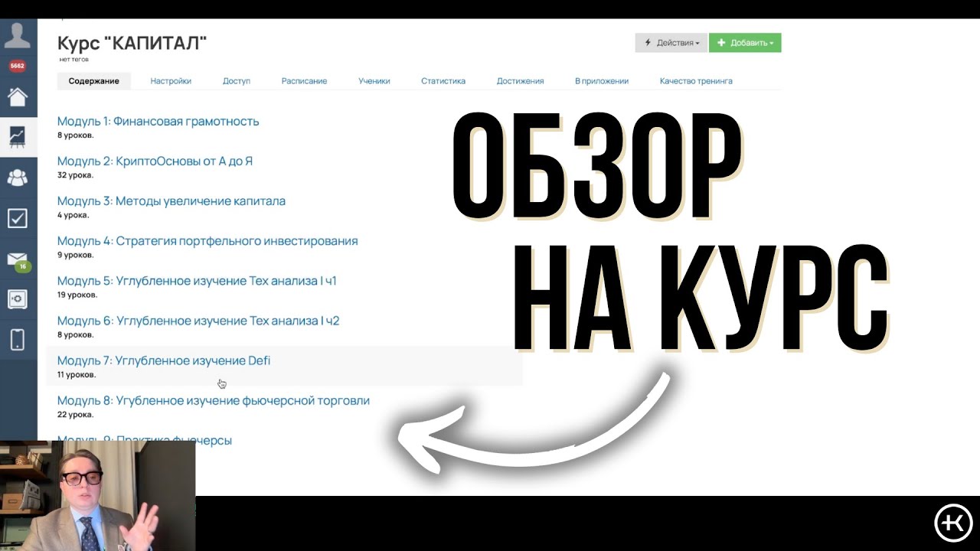Switch to the Настройки tab
980x551 pixels.
pos(171,81)
